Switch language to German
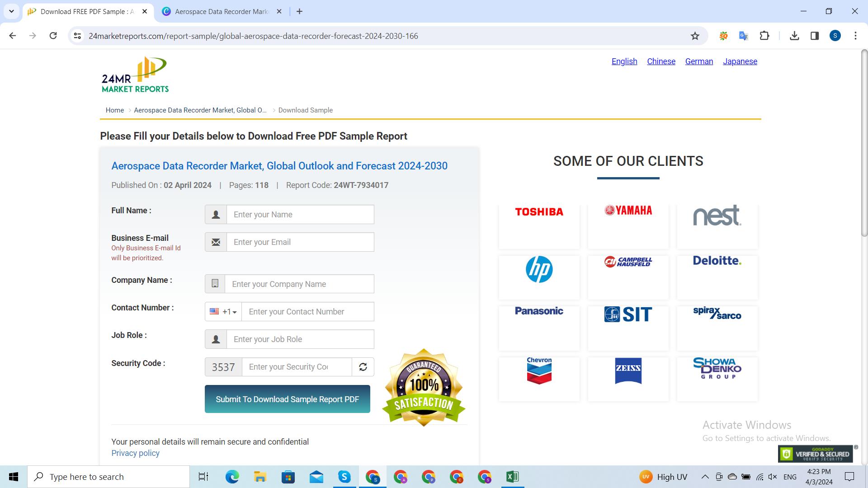The image size is (868, 488). point(699,61)
